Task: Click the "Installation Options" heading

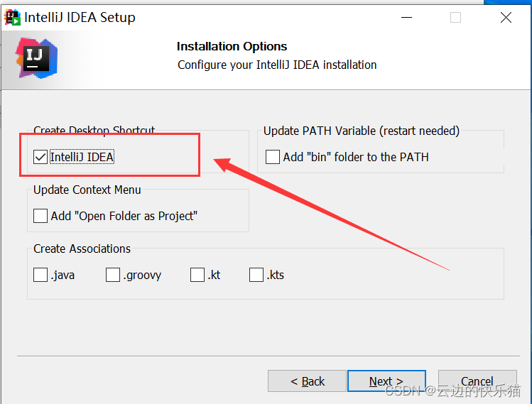Action: [232, 46]
